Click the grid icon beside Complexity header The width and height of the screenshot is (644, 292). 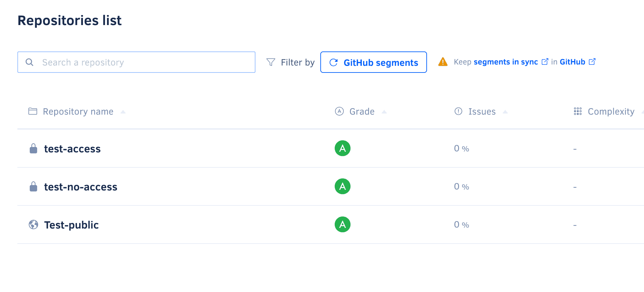click(577, 111)
